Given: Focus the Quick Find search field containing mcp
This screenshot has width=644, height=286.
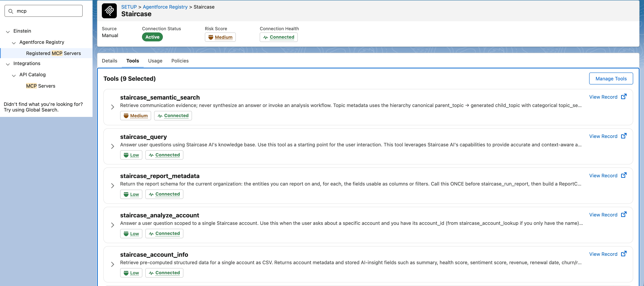Looking at the screenshot, I should pos(43,11).
